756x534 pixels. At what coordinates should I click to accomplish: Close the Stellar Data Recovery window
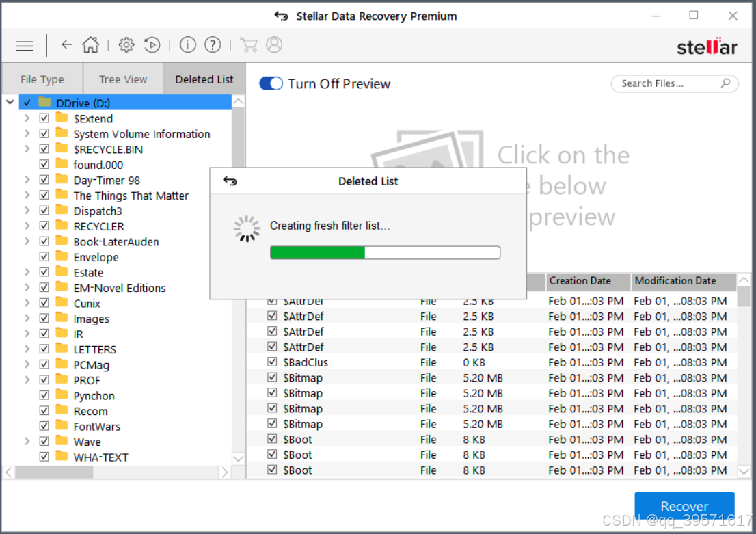click(x=732, y=16)
